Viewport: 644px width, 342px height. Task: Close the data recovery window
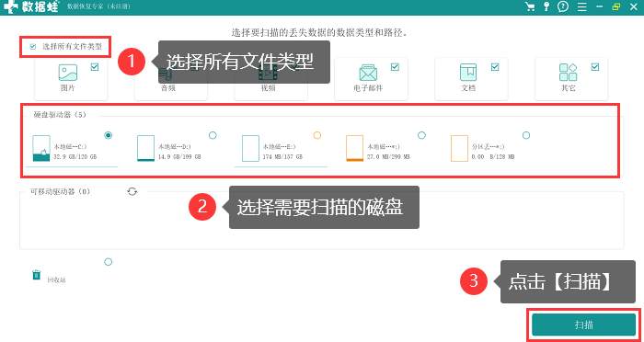[x=633, y=6]
